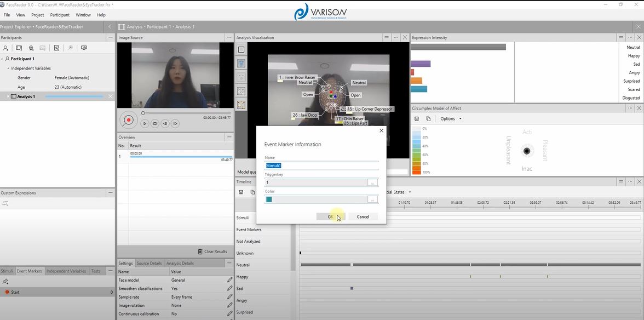
Task: Collapse the Project Explorer sidebar
Action: [110, 27]
